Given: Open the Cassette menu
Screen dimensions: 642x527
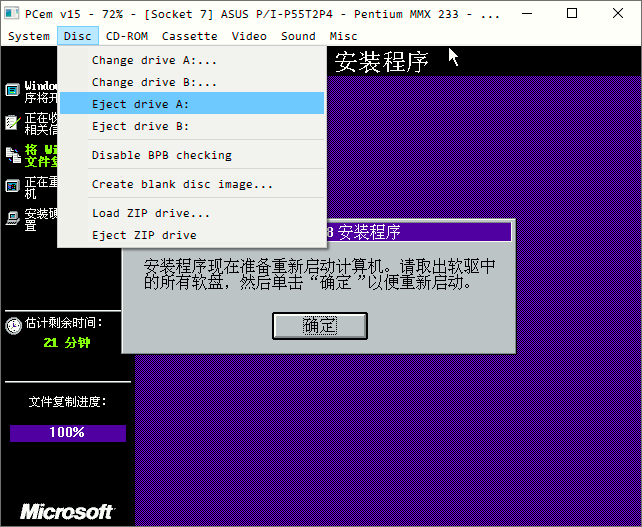Looking at the screenshot, I should coord(189,36).
